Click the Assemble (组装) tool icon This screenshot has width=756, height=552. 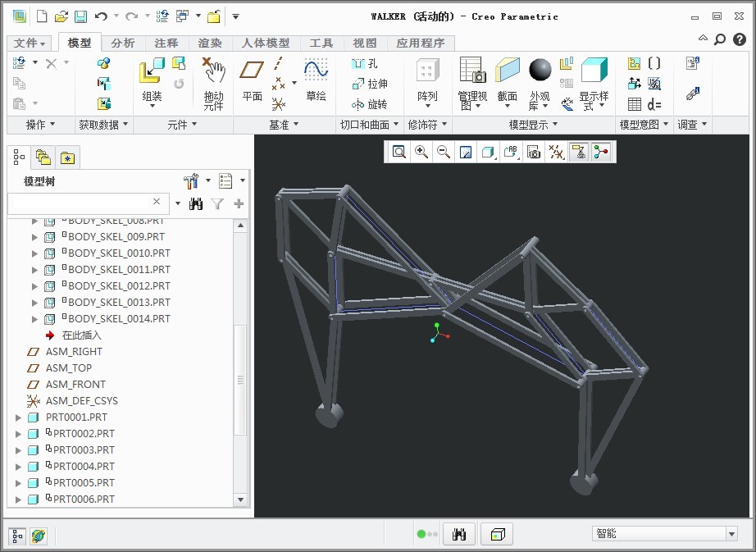pyautogui.click(x=152, y=73)
